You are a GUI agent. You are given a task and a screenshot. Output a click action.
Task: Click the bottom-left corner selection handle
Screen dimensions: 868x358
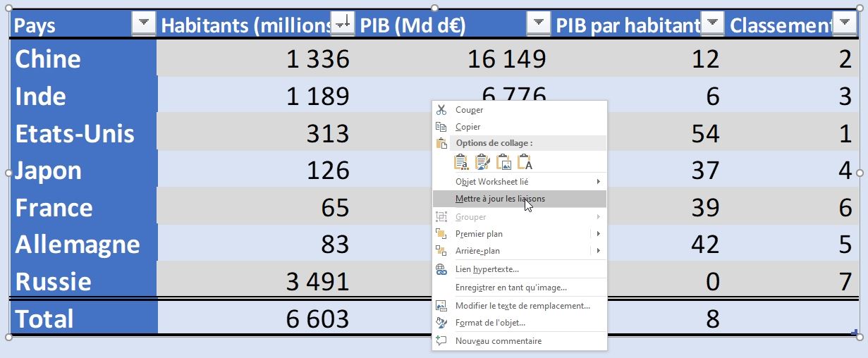coord(8,338)
